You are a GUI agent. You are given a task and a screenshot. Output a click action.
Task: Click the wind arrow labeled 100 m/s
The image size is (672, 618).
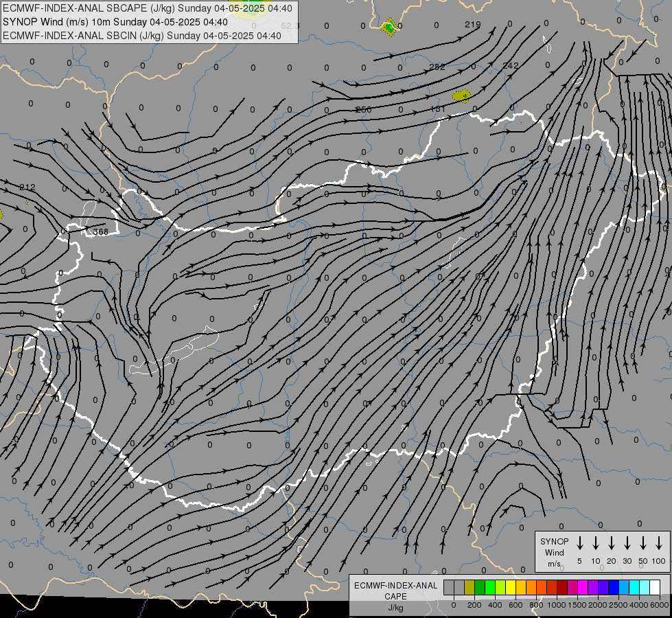tap(659, 542)
